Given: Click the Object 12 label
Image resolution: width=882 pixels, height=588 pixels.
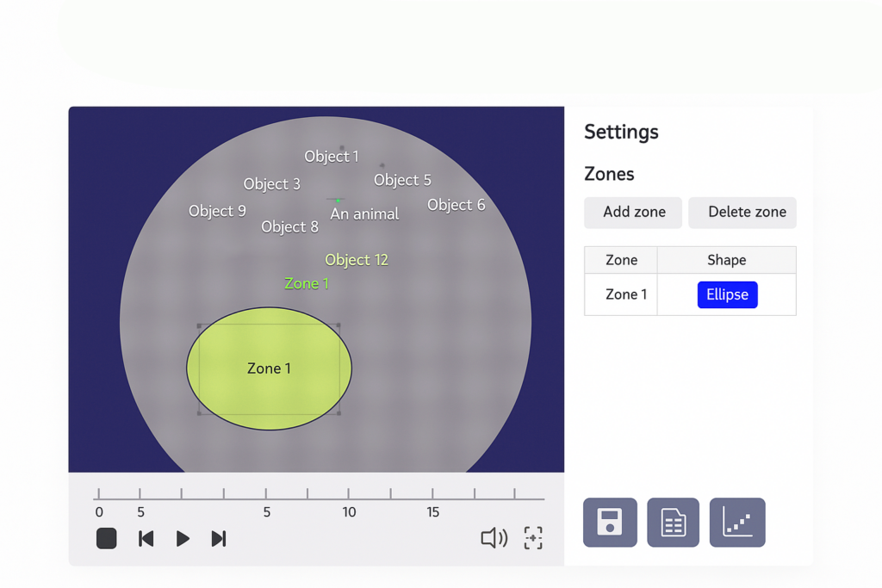Looking at the screenshot, I should 357,260.
